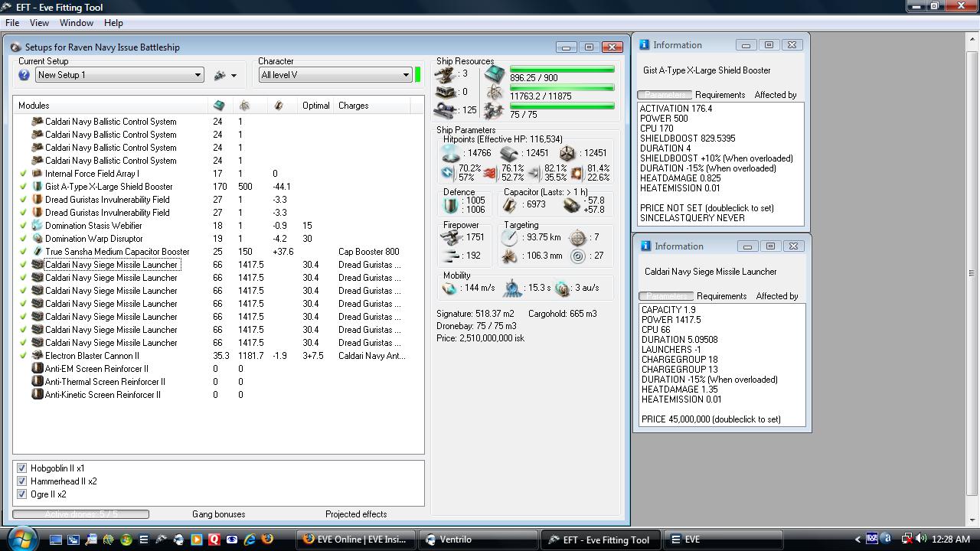The width and height of the screenshot is (980, 551).
Task: Click the Active drones progress bar
Action: 80,514
